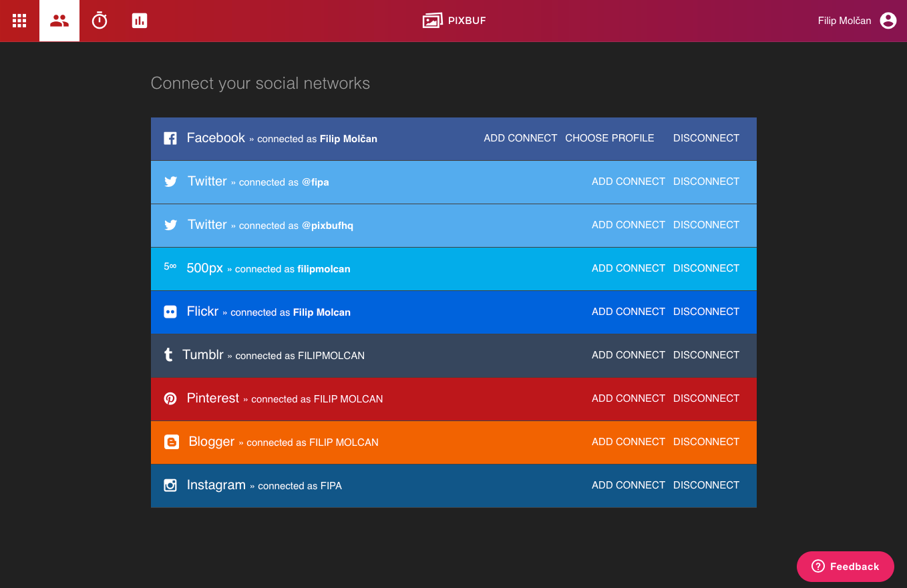Add Connect for Blogger
The image size is (907, 588).
click(x=628, y=442)
